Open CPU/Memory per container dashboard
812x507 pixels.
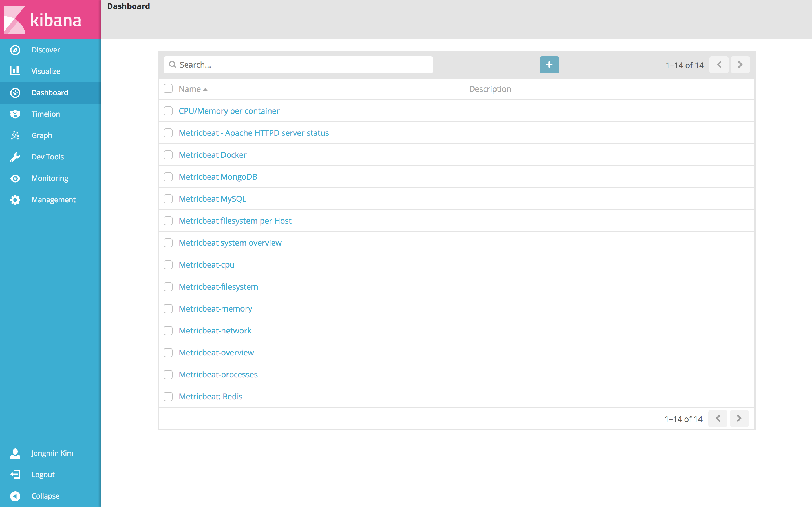click(x=229, y=110)
